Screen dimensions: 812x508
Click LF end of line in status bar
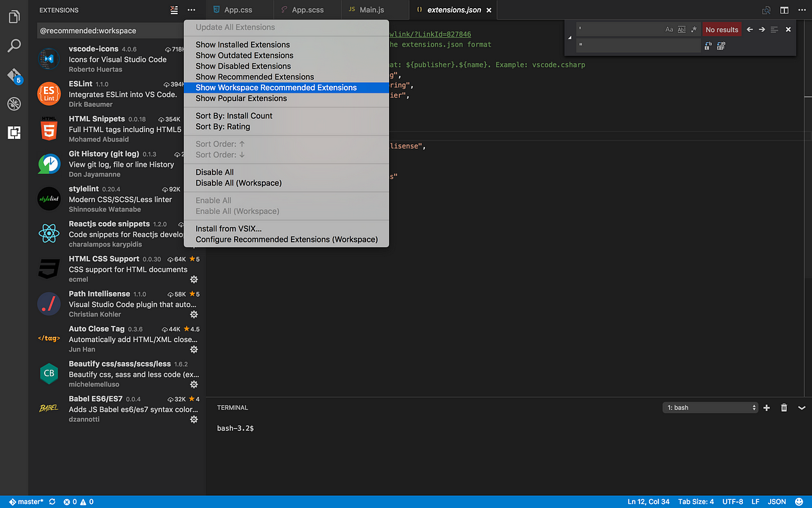(756, 502)
